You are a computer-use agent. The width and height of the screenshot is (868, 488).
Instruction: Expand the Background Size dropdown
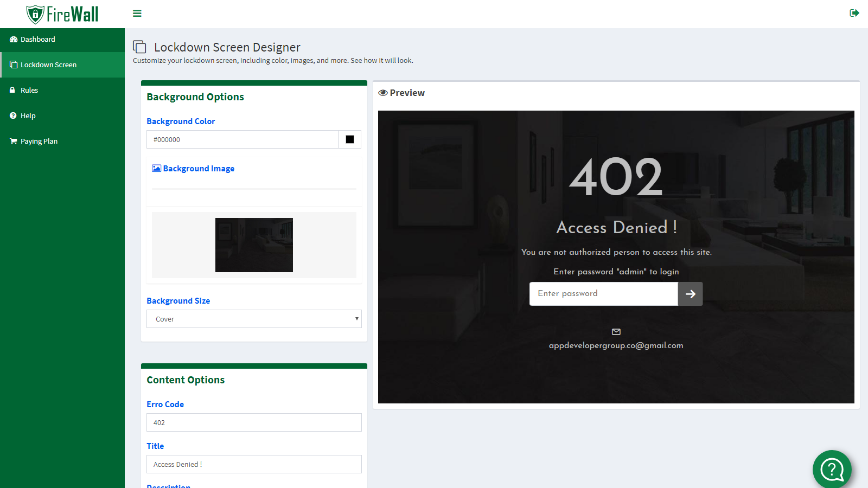coord(254,319)
